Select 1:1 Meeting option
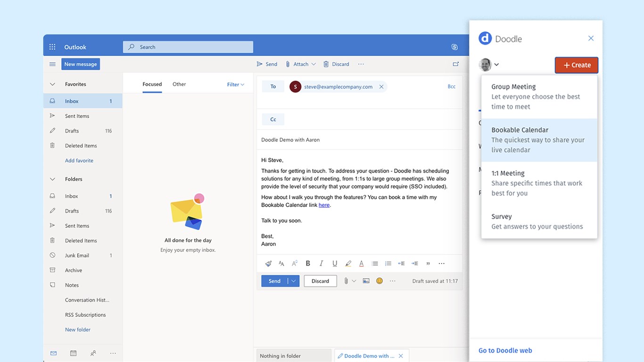 [x=539, y=183]
